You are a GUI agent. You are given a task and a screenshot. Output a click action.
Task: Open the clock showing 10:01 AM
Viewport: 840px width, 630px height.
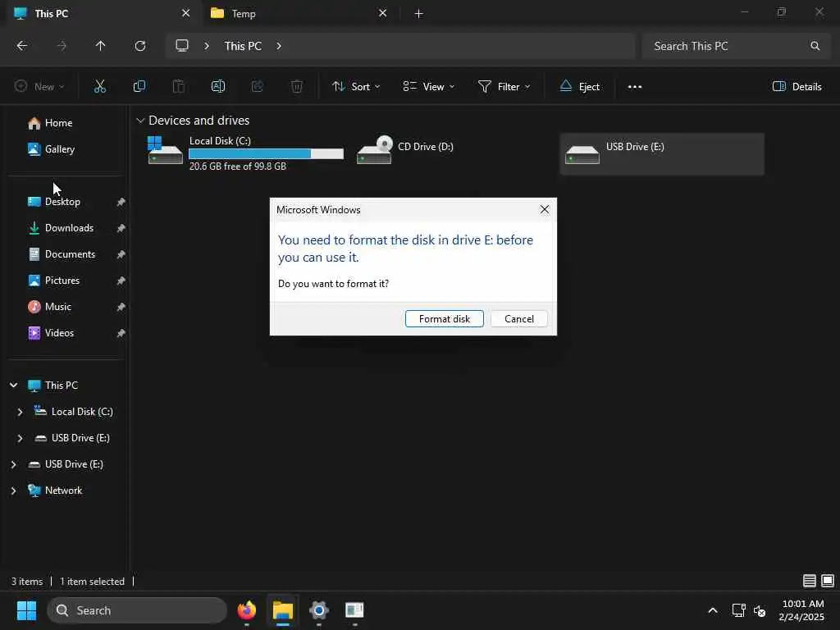click(x=802, y=610)
